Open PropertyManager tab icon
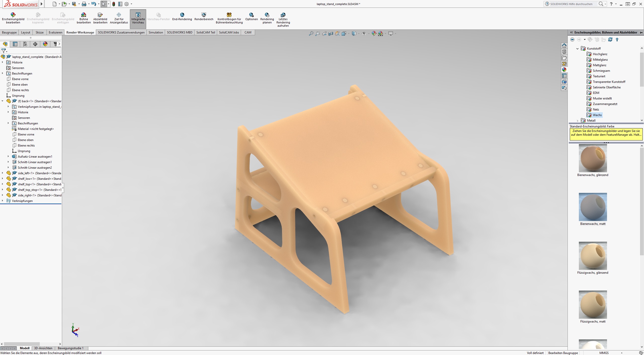Image resolution: width=644 pixels, height=355 pixels. [15, 44]
